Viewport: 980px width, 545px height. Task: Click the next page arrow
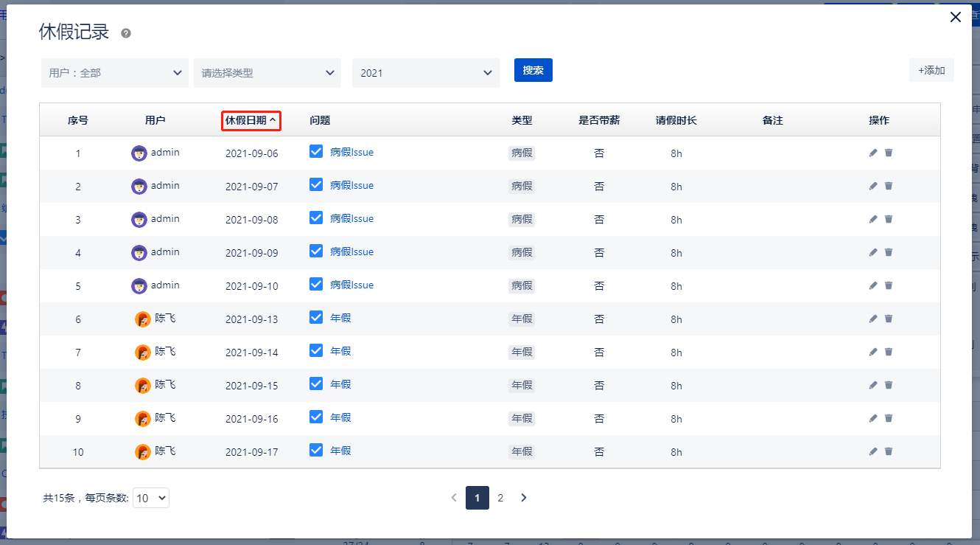tap(524, 498)
